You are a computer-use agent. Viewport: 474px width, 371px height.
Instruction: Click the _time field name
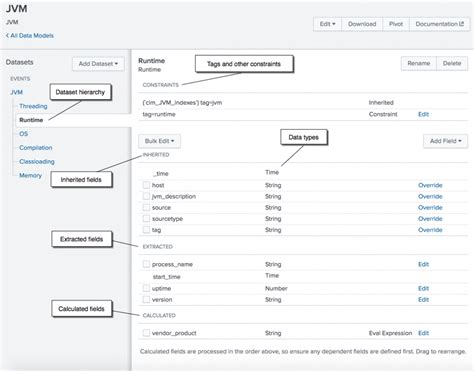click(x=161, y=174)
